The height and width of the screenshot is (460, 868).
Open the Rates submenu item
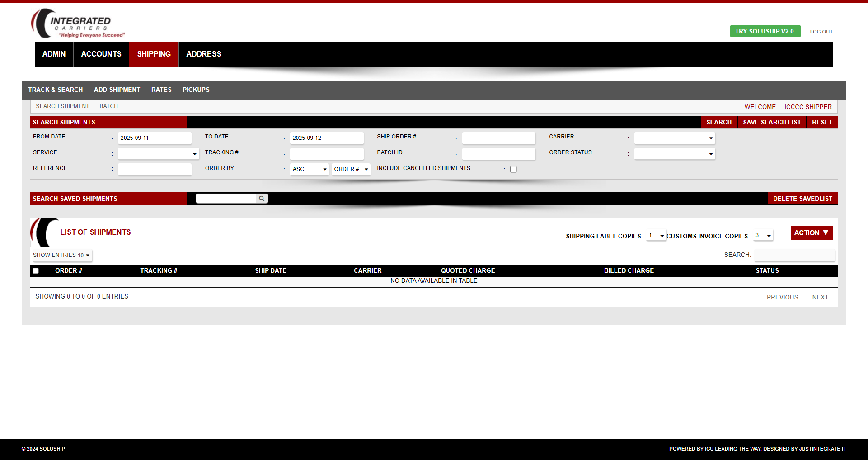[161, 90]
